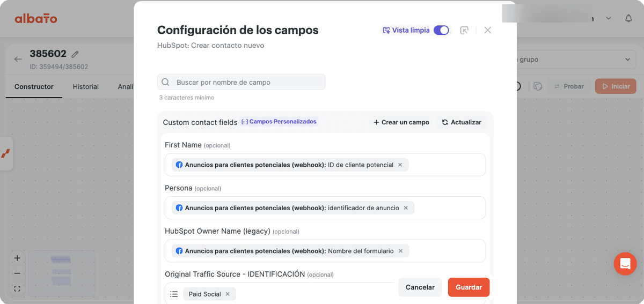
Task: Click the ID de cliente potencial chip
Action: (290, 165)
